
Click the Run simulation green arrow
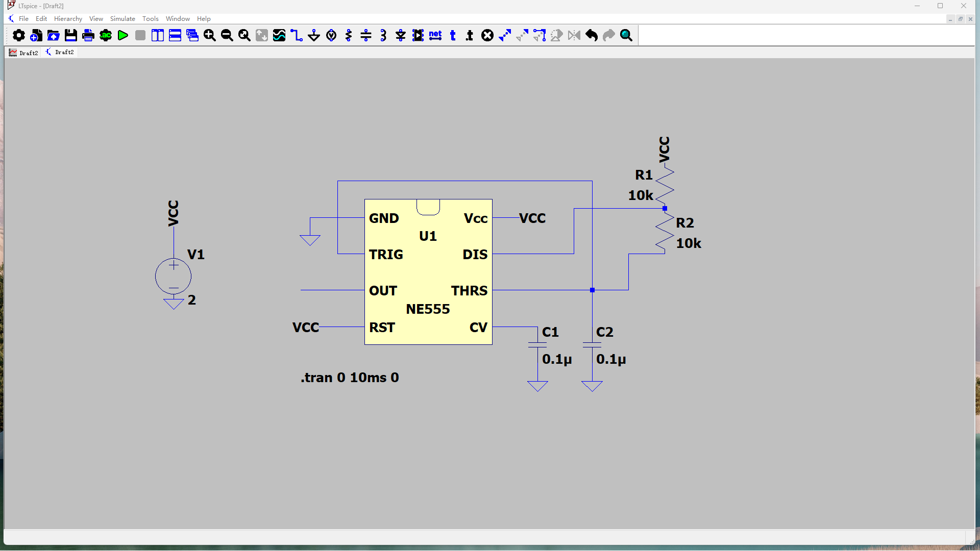[x=122, y=35]
